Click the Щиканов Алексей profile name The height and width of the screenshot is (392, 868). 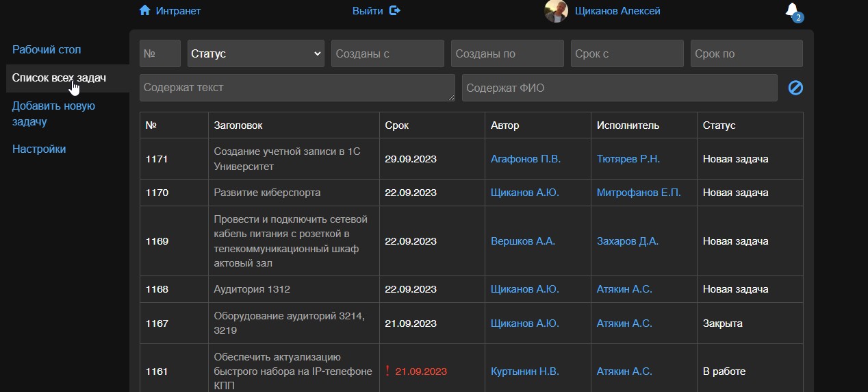617,11
